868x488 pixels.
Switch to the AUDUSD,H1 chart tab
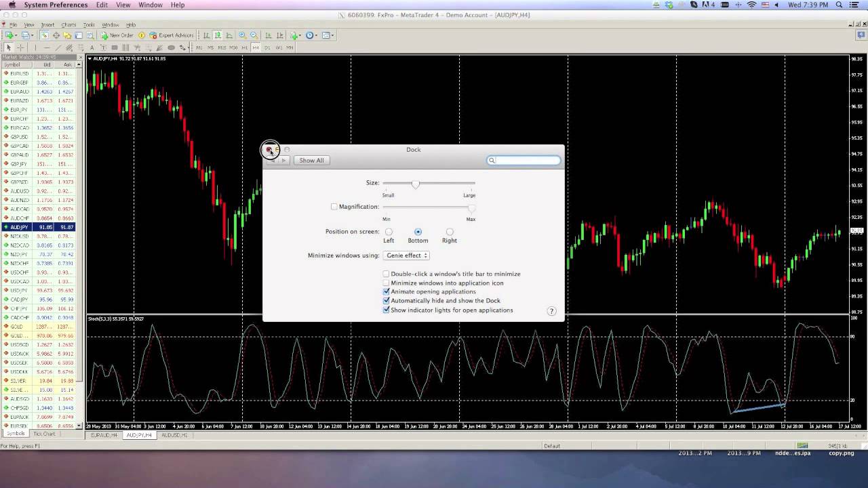[174, 435]
